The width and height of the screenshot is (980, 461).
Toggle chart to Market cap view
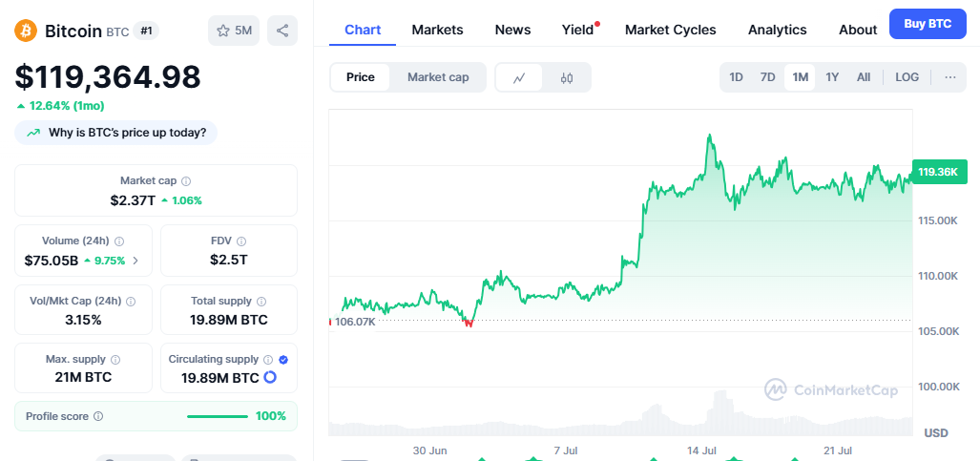click(x=438, y=77)
